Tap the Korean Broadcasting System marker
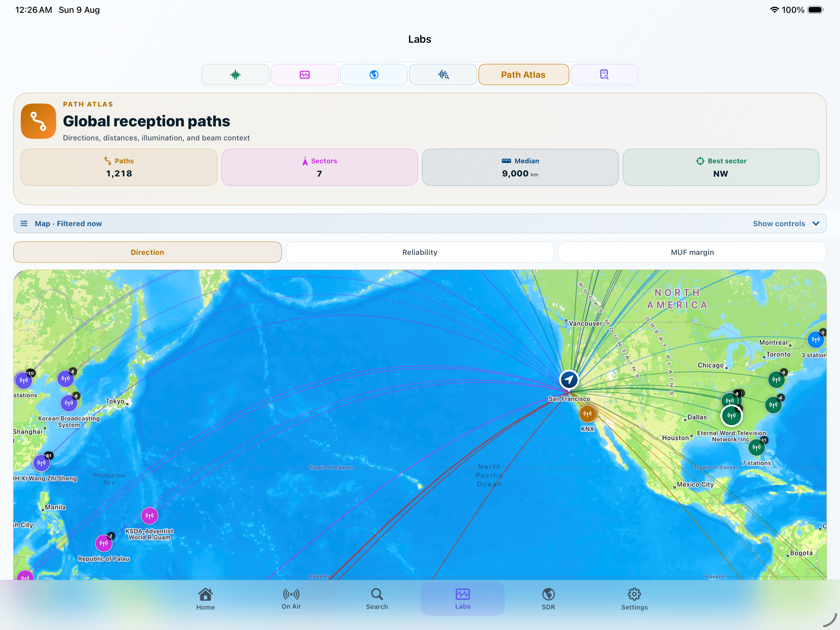840x630 pixels. coord(69,403)
